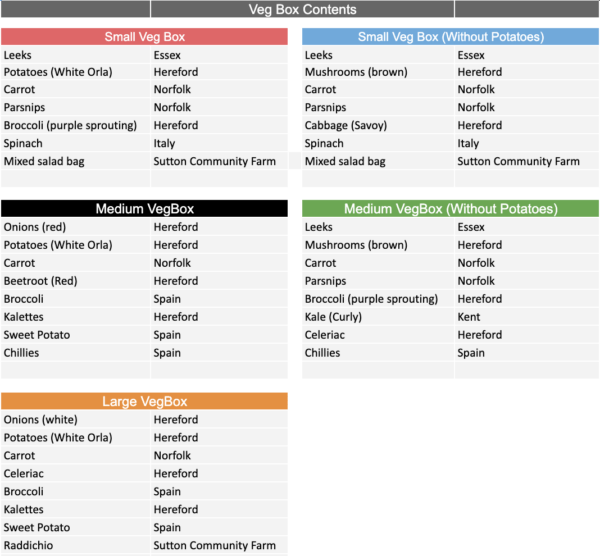Click the Veg Box Contents title header
Image resolution: width=600 pixels, height=556 pixels.
[x=301, y=10]
